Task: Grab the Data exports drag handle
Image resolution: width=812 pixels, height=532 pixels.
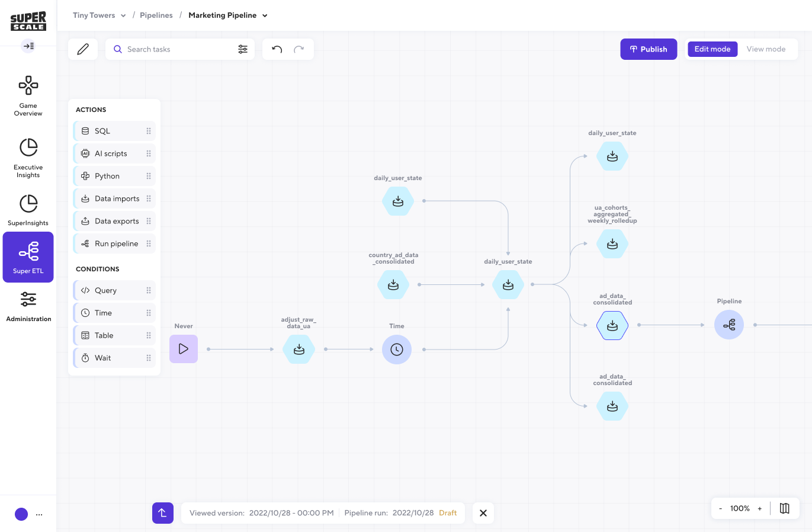Action: (149, 221)
